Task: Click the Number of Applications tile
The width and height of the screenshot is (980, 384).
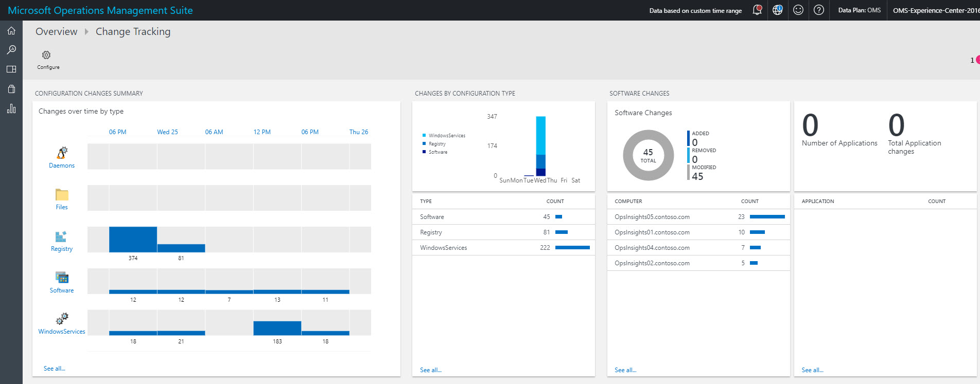Action: click(839, 131)
